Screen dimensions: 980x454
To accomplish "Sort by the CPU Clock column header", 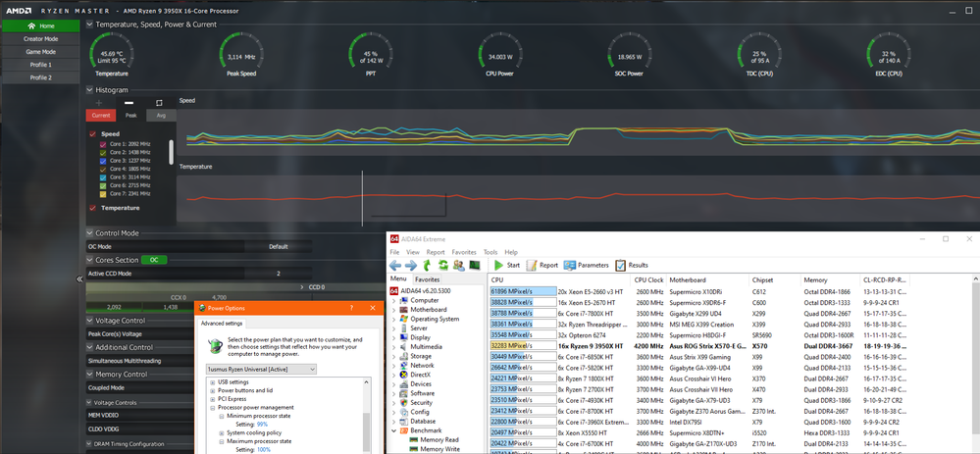I will [x=648, y=279].
